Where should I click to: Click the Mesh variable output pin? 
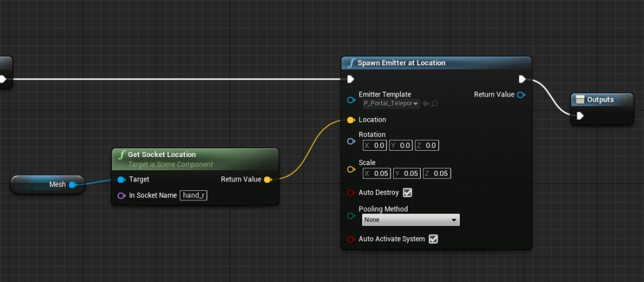72,185
